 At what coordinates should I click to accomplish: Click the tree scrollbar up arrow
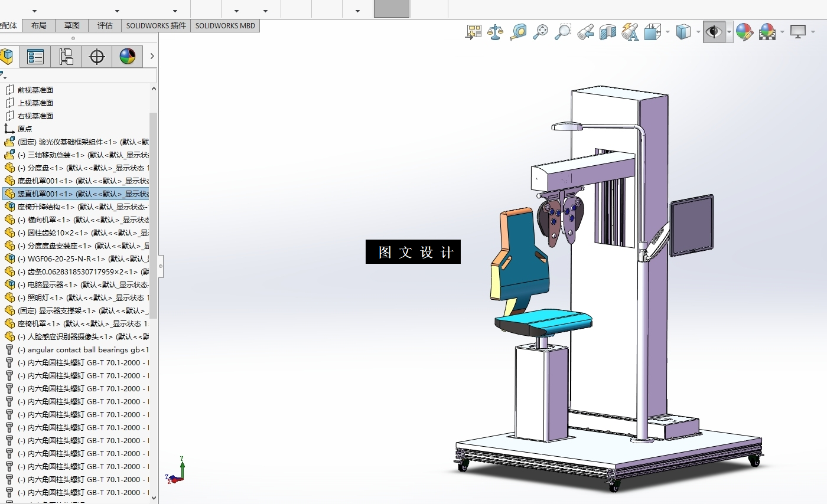click(154, 89)
